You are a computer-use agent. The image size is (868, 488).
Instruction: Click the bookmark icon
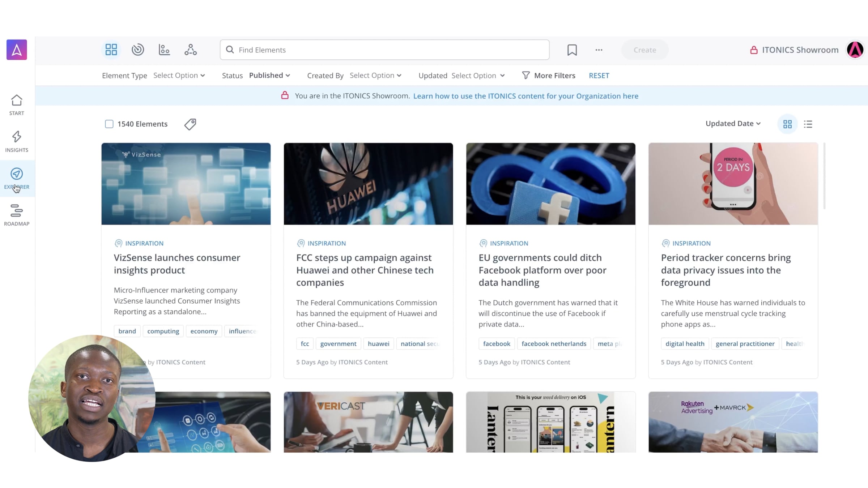point(572,50)
